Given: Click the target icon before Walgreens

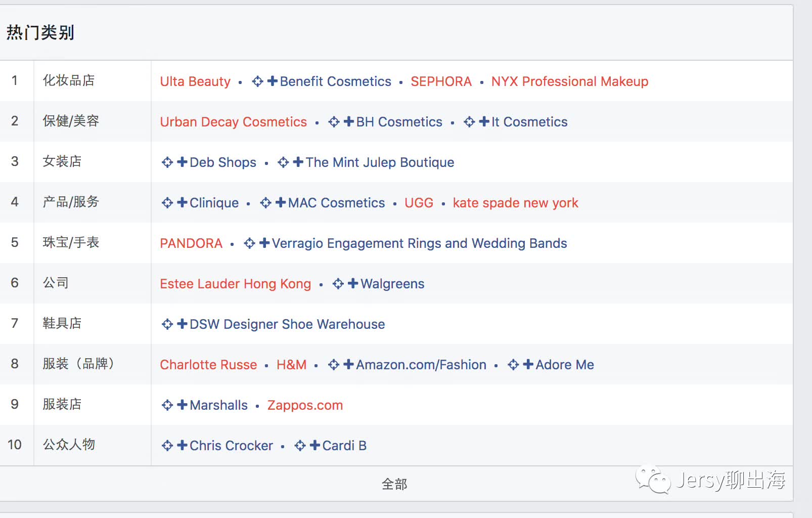Looking at the screenshot, I should (x=338, y=284).
